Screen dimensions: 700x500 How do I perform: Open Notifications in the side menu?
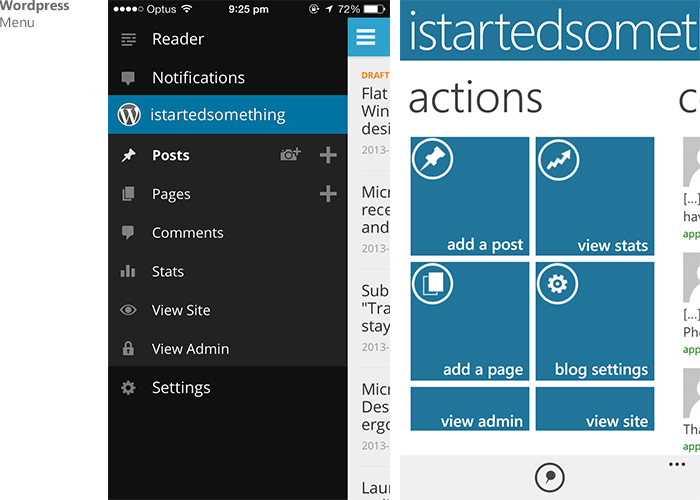tap(228, 78)
